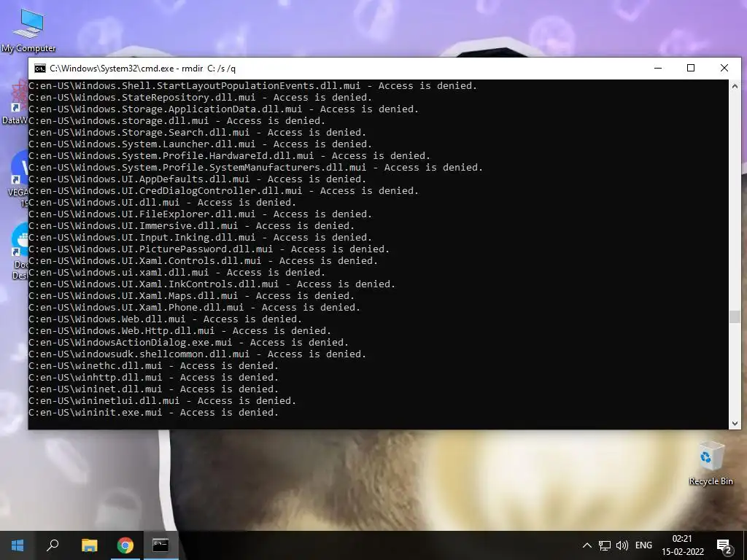Screen dimensions: 747x560
Task: Click the line 'Windows.Storage.Search.dll.mui'
Action: [197, 133]
